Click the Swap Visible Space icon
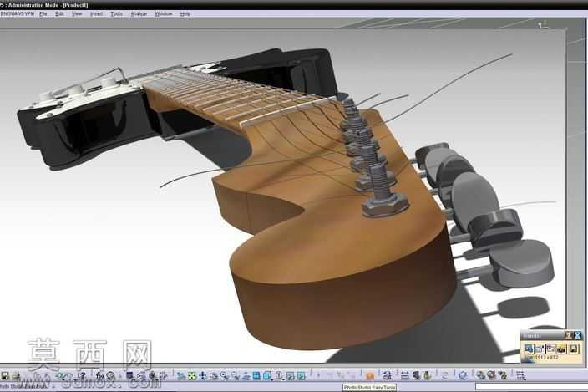 [x=302, y=375]
